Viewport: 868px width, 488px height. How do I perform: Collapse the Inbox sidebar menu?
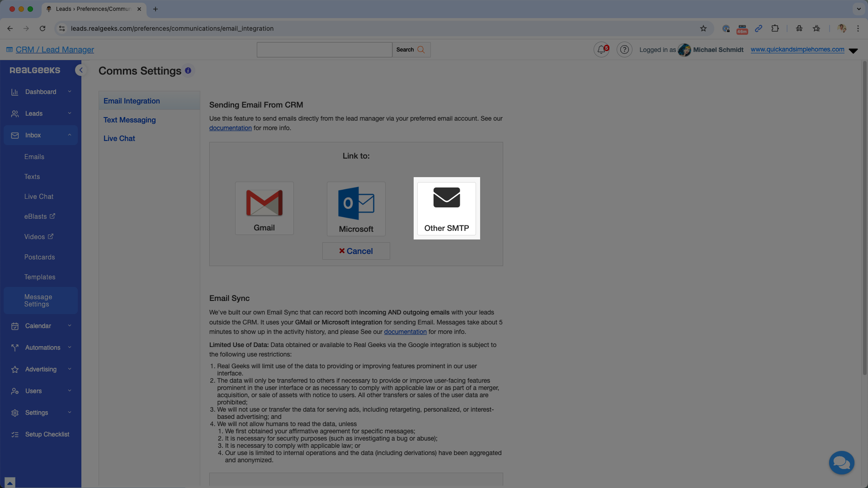[x=41, y=135]
